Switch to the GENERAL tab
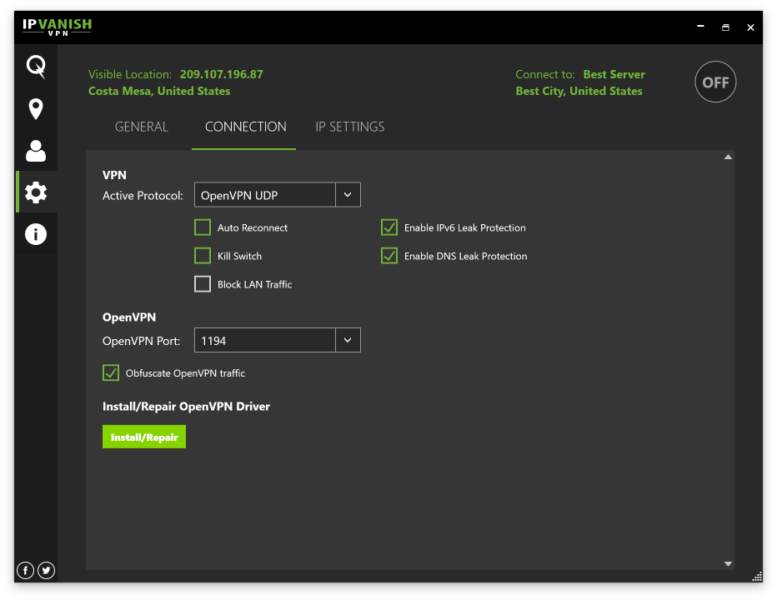Image resolution: width=777 pixels, height=600 pixels. 141,127
